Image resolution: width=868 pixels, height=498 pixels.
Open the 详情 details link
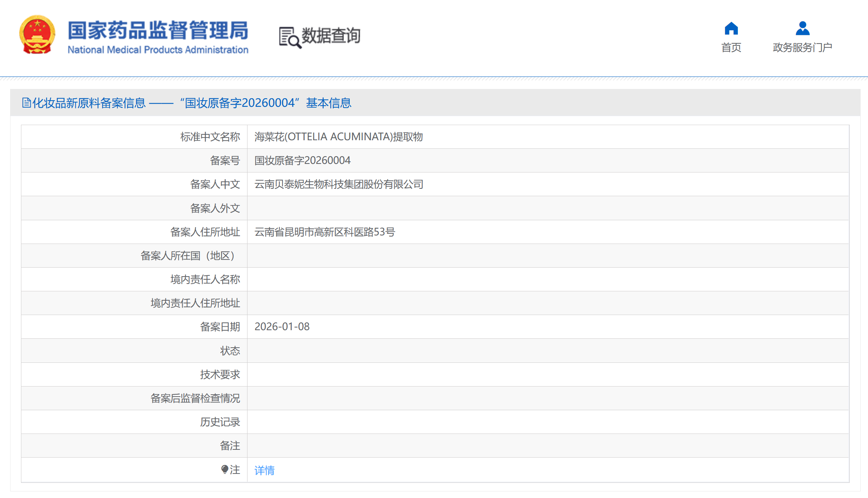tap(264, 470)
